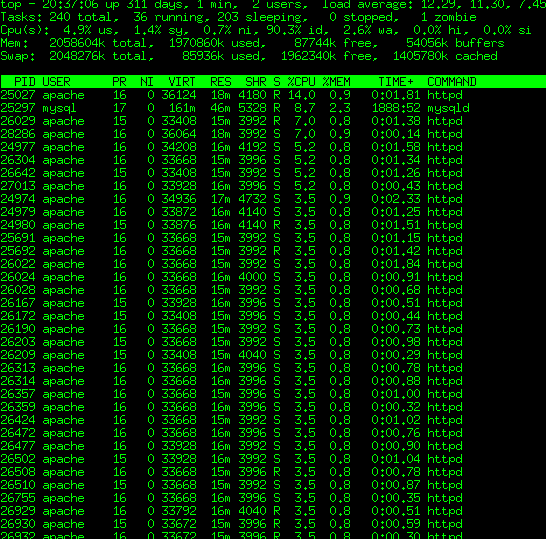The image size is (546, 539).
Task: Select PID 26313
Action: [18, 368]
